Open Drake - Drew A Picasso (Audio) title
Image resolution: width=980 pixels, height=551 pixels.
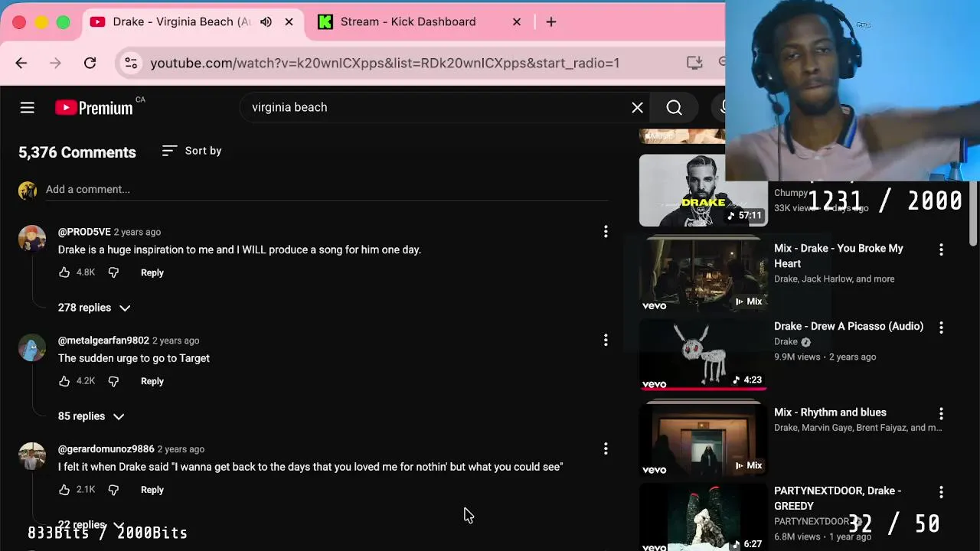(848, 326)
